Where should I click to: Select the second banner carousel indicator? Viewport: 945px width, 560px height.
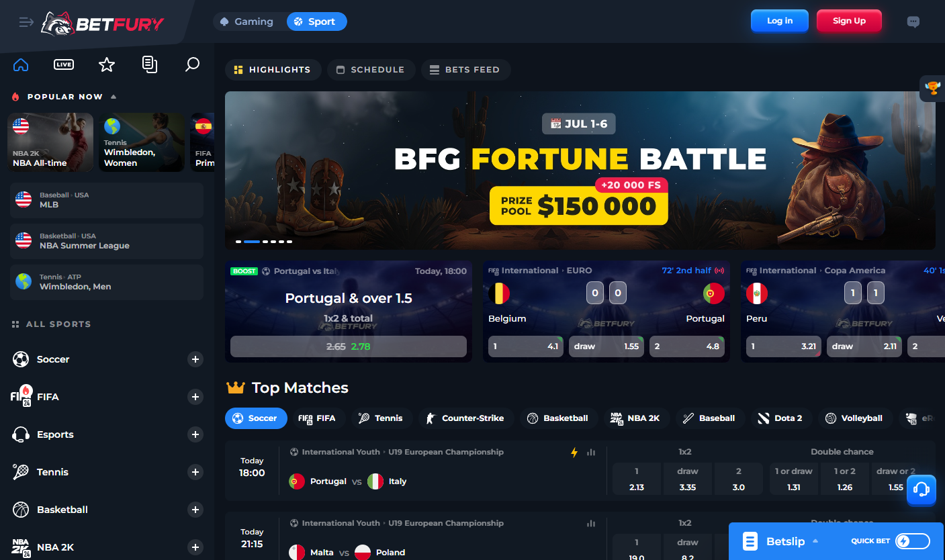pos(252,241)
